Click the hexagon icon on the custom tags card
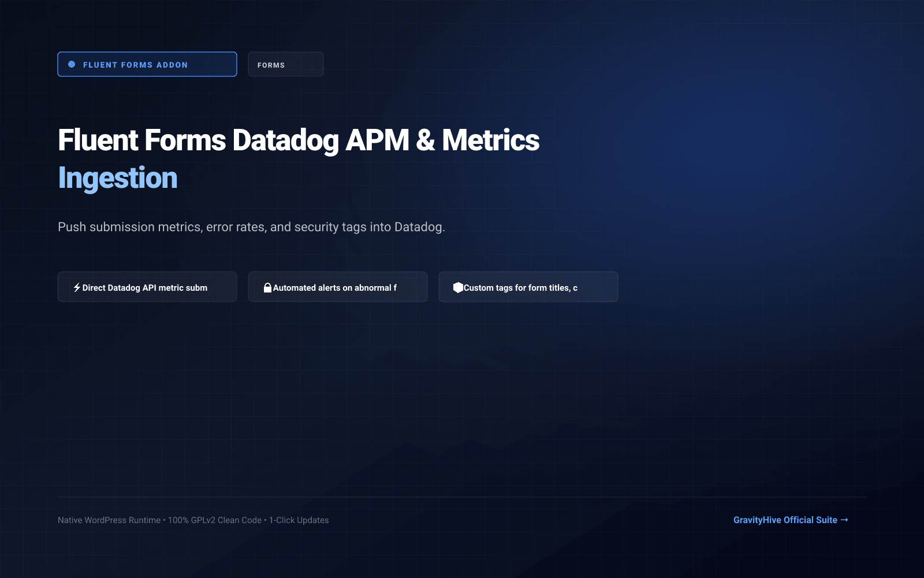 tap(458, 287)
